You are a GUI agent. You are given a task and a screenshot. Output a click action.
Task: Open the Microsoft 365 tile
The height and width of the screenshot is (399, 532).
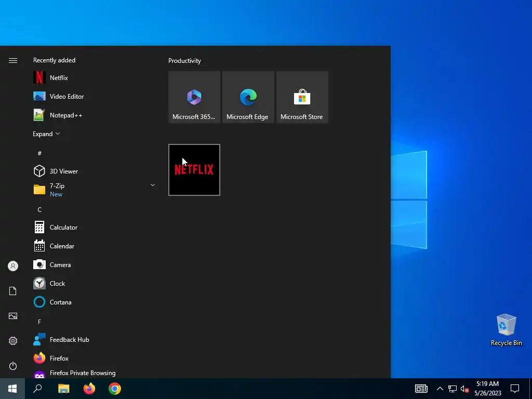[194, 97]
